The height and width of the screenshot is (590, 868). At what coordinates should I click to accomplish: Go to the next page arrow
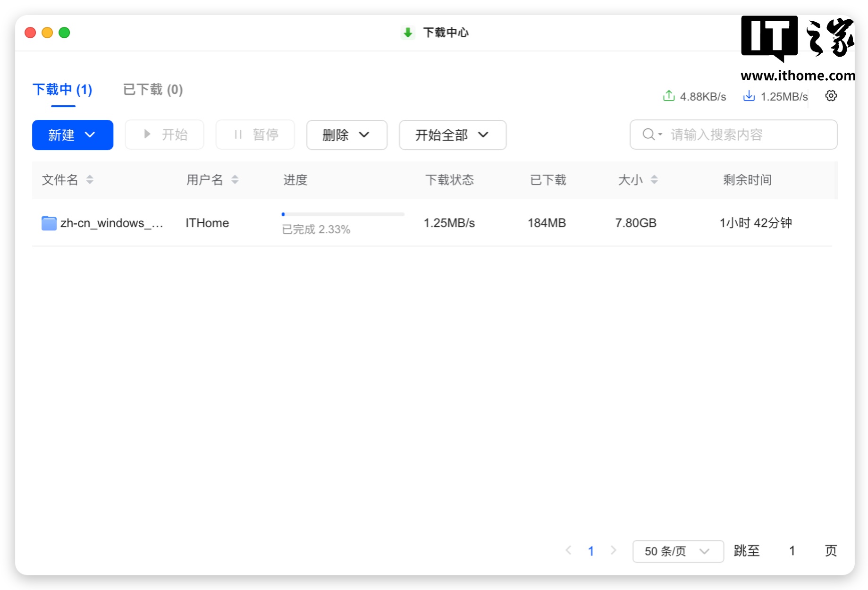613,550
